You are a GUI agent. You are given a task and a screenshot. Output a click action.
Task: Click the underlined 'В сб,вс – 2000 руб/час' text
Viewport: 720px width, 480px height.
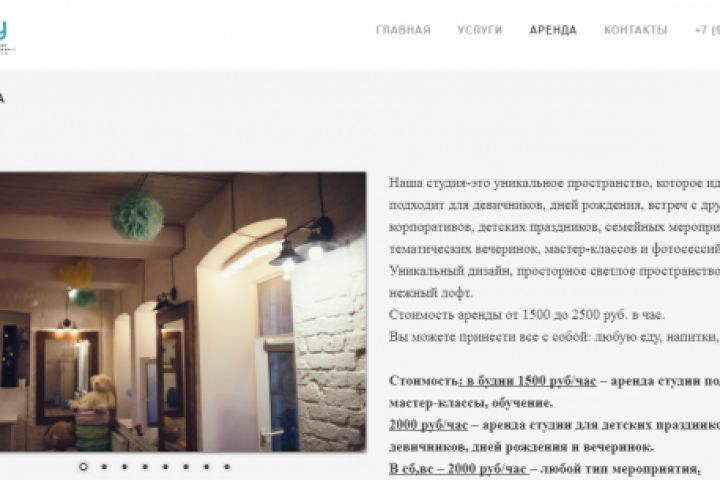pyautogui.click(x=459, y=469)
